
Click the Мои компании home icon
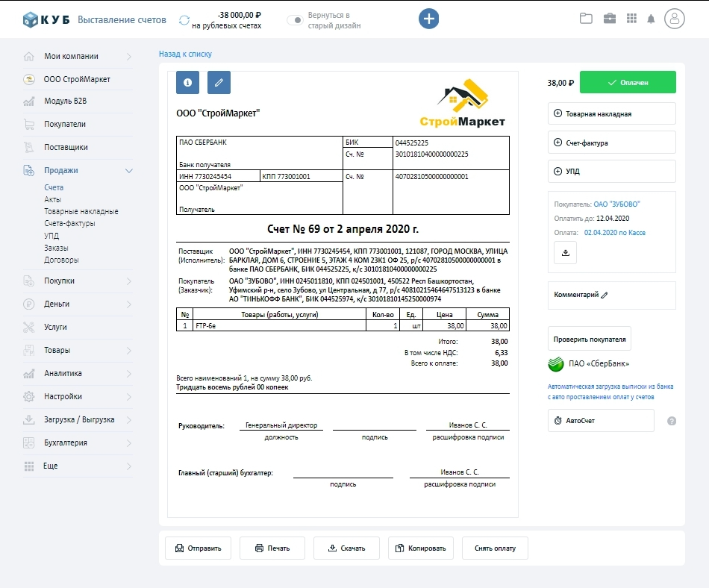tap(29, 57)
